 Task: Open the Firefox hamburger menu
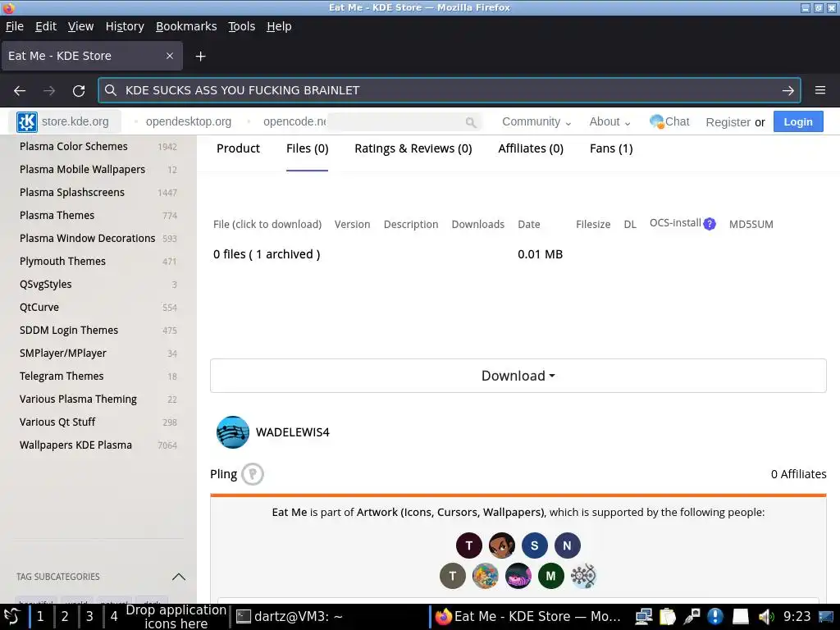coord(820,90)
